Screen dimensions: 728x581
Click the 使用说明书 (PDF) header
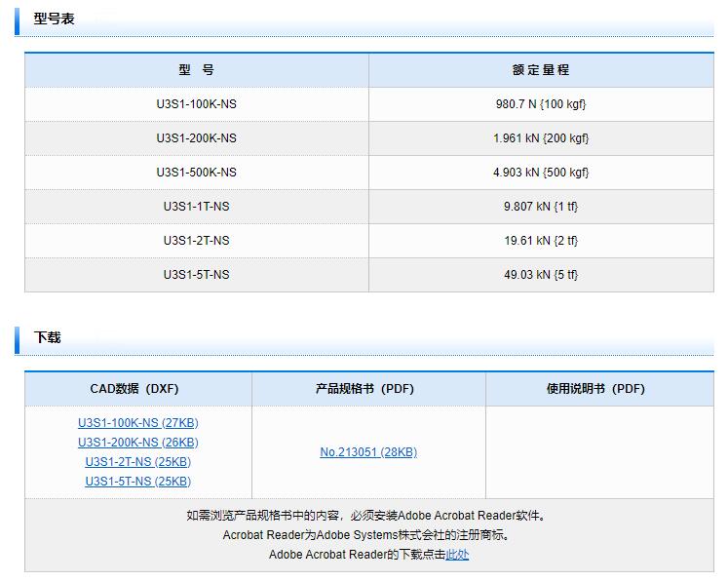tap(595, 389)
